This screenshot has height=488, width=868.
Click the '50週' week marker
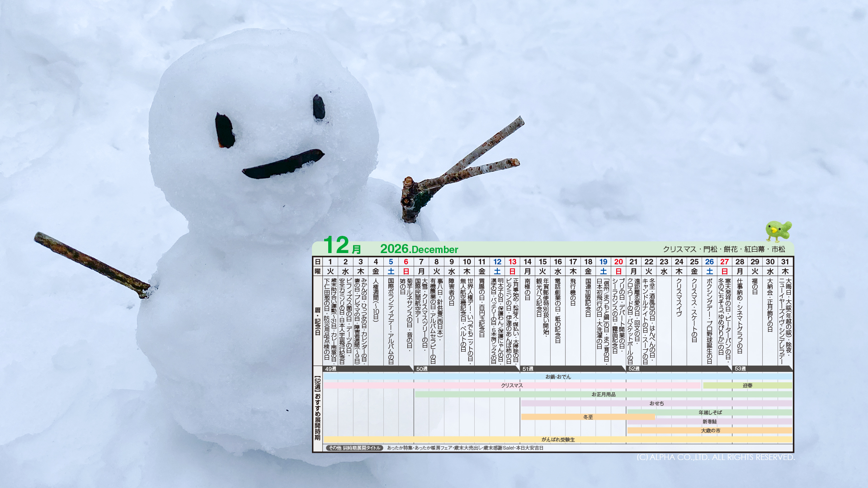tap(422, 369)
